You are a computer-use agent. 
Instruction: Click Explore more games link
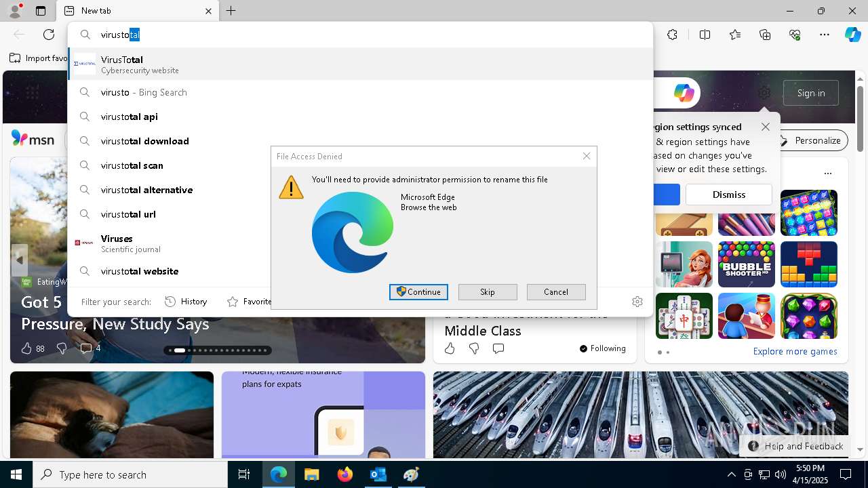tap(795, 352)
